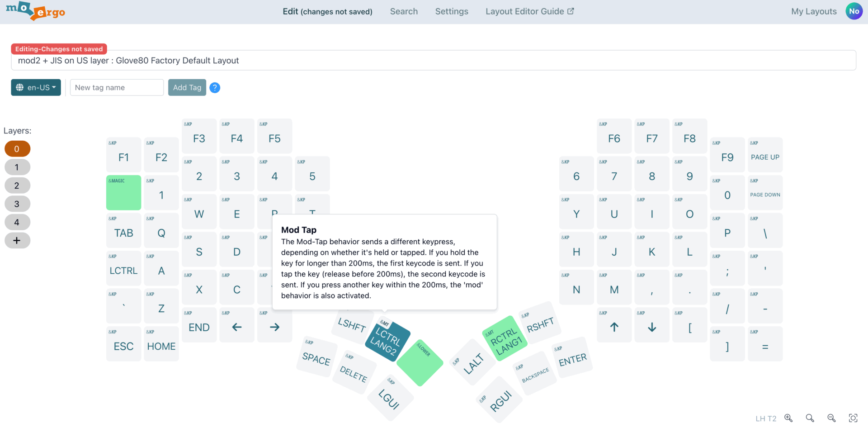The image size is (868, 428).
Task: Select the active layer 0 button
Action: coord(17,149)
